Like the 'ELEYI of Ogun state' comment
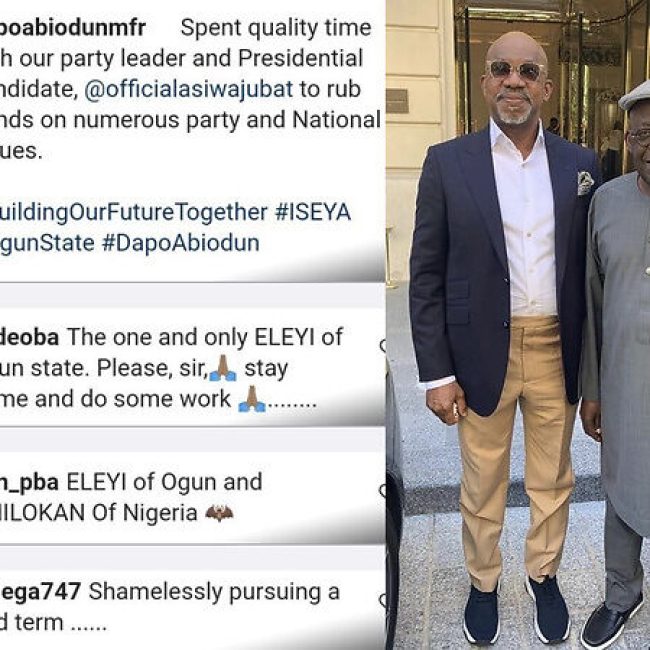Image resolution: width=650 pixels, height=650 pixels. [383, 345]
